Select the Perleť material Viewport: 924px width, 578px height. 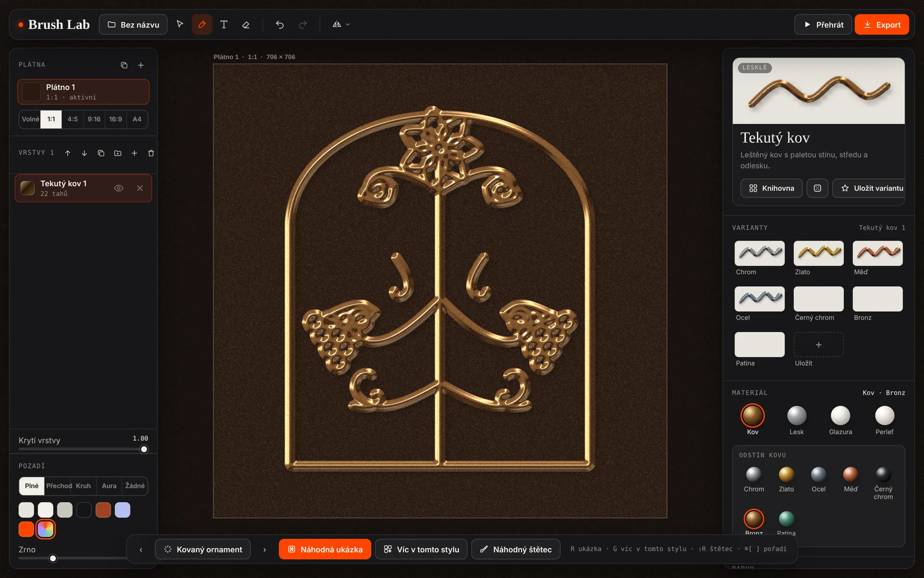pyautogui.click(x=884, y=420)
